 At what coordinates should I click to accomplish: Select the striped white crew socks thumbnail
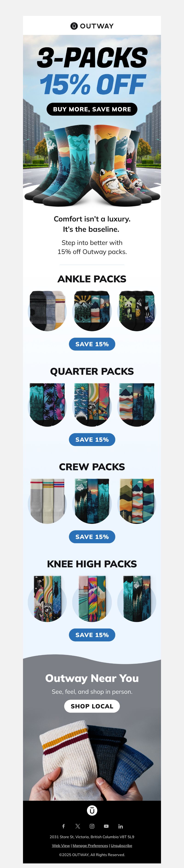click(x=47, y=501)
